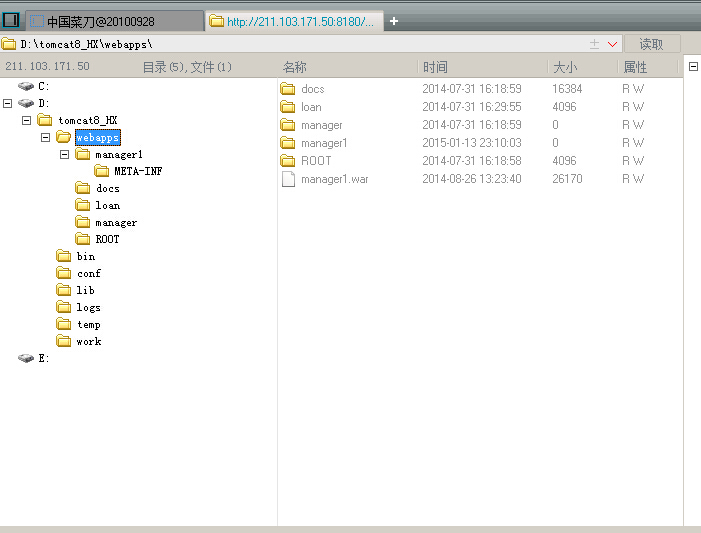
Task: Select manager1 folder icon in tree
Action: pyautogui.click(x=83, y=154)
